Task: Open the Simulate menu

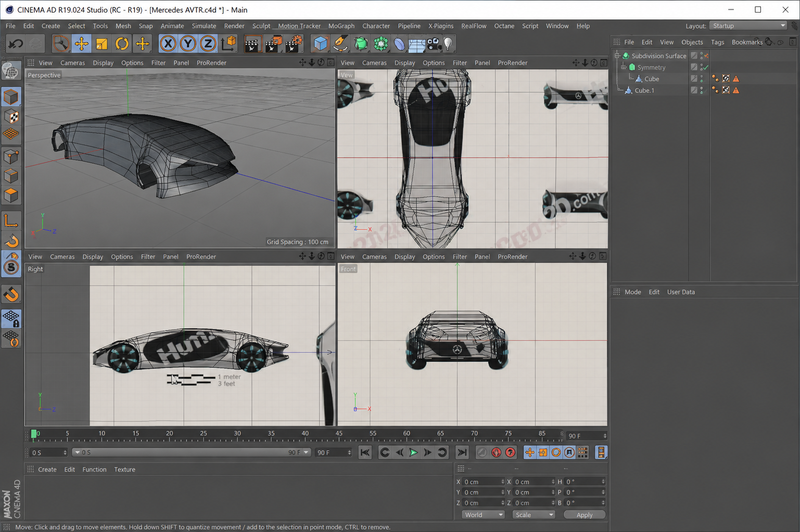Action: [x=204, y=25]
